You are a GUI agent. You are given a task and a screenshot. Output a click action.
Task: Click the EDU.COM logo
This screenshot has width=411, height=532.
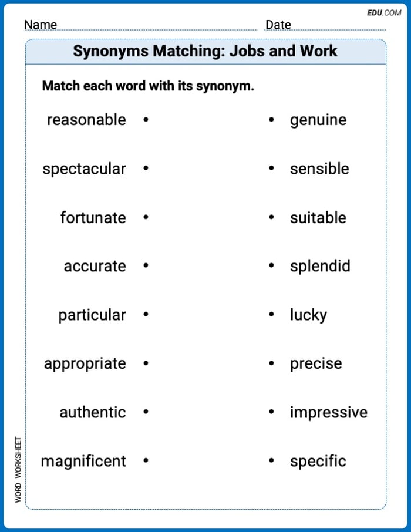point(384,12)
